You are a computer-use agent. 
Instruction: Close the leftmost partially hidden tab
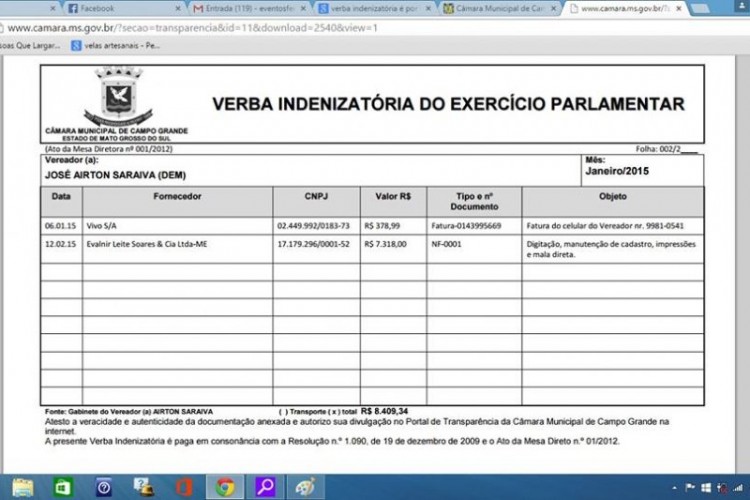pyautogui.click(x=53, y=9)
